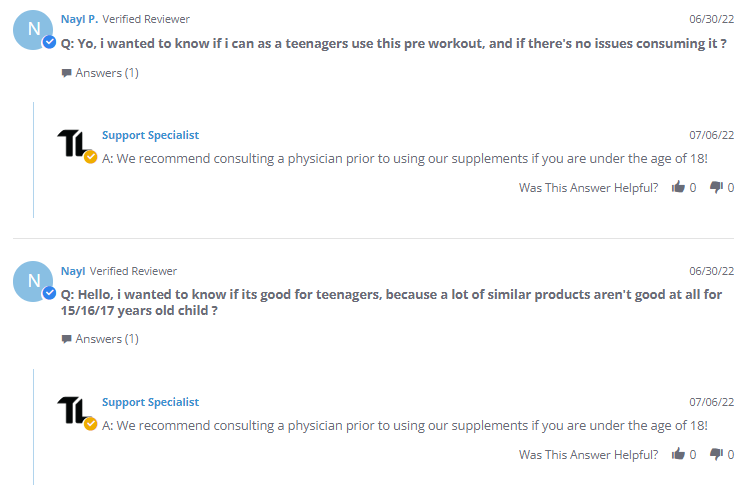This screenshot has width=754, height=490.
Task: Click verified badge on Nayl P. avatar
Action: point(49,42)
